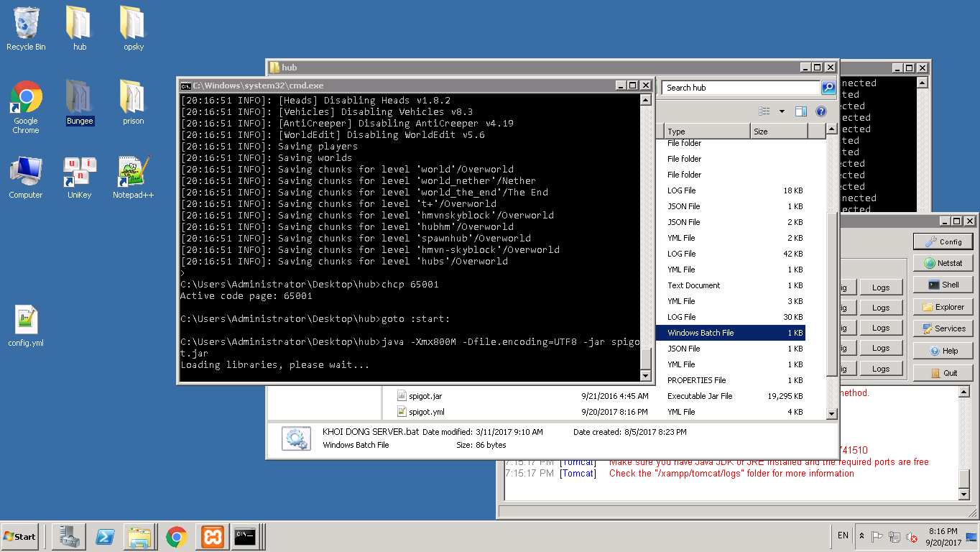
Task: Open the EN language selector
Action: pyautogui.click(x=843, y=535)
